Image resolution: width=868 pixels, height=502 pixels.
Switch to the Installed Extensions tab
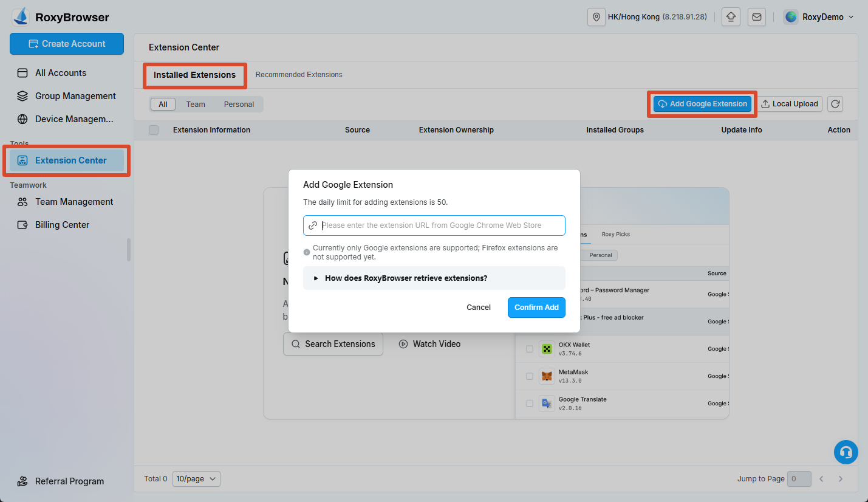[194, 75]
